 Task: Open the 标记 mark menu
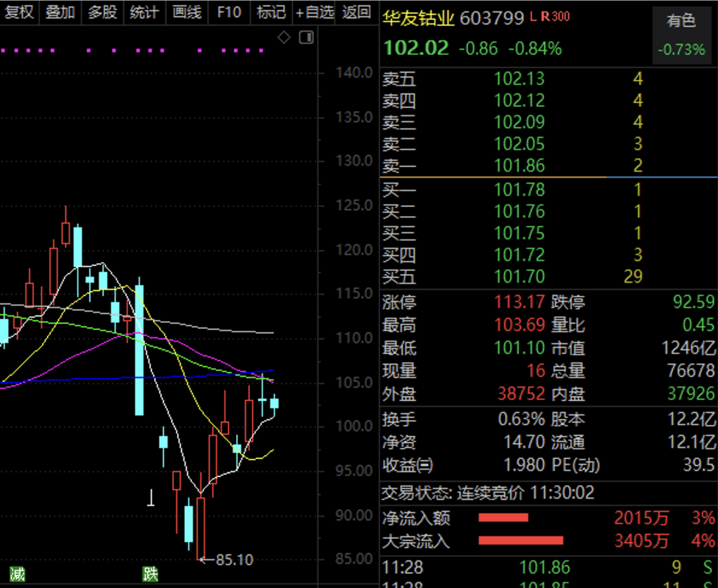[271, 12]
